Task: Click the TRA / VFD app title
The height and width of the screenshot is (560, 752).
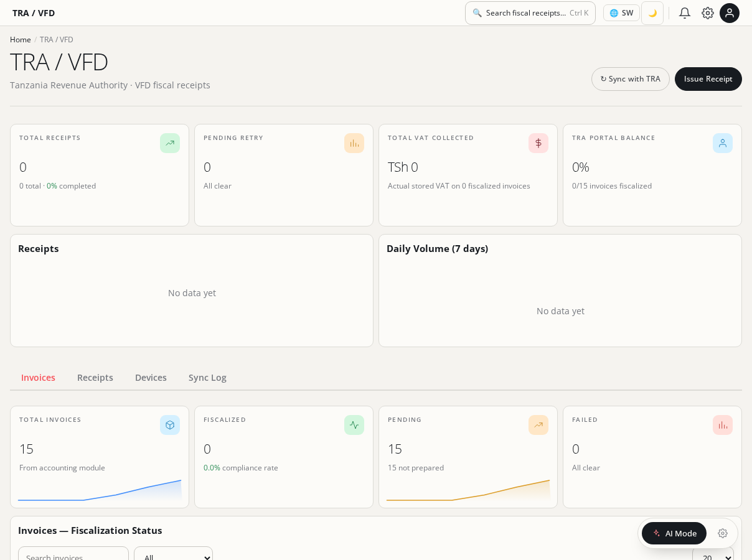Action: point(34,13)
